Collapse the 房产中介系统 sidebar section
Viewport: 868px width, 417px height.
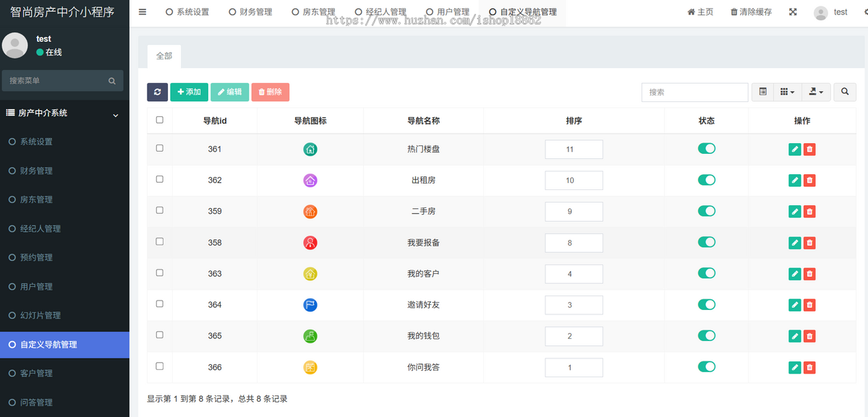click(x=114, y=113)
